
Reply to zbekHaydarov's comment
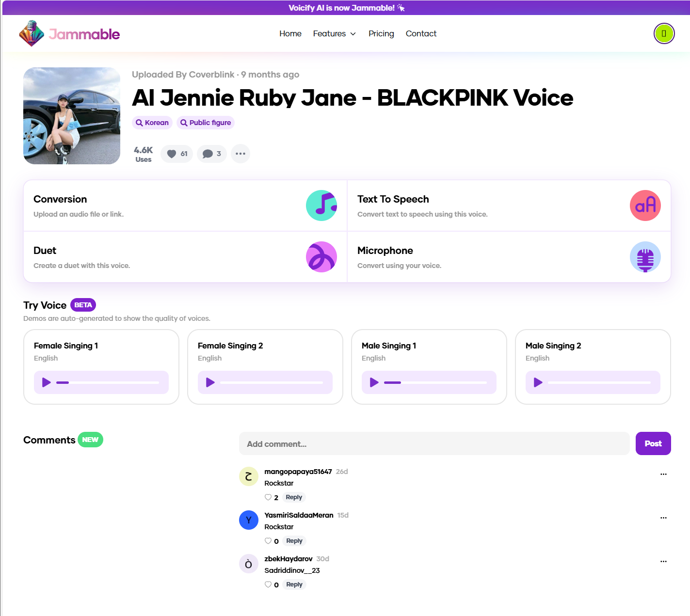tap(294, 584)
